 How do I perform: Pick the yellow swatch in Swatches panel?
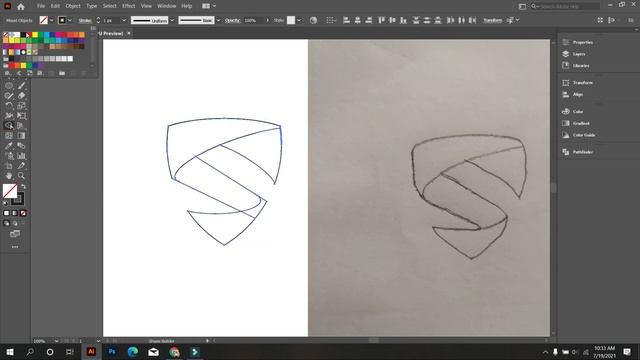tap(35, 35)
